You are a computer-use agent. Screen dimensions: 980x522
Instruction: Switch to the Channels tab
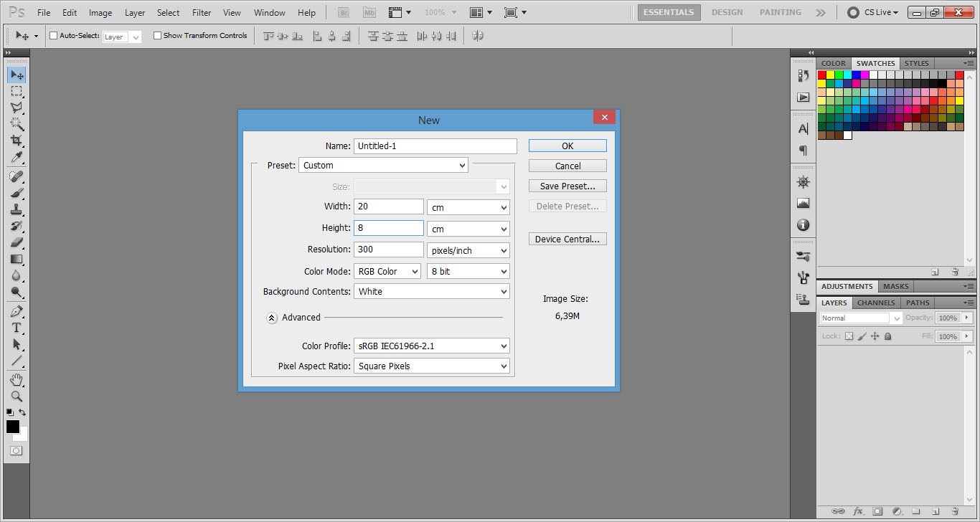(x=875, y=303)
